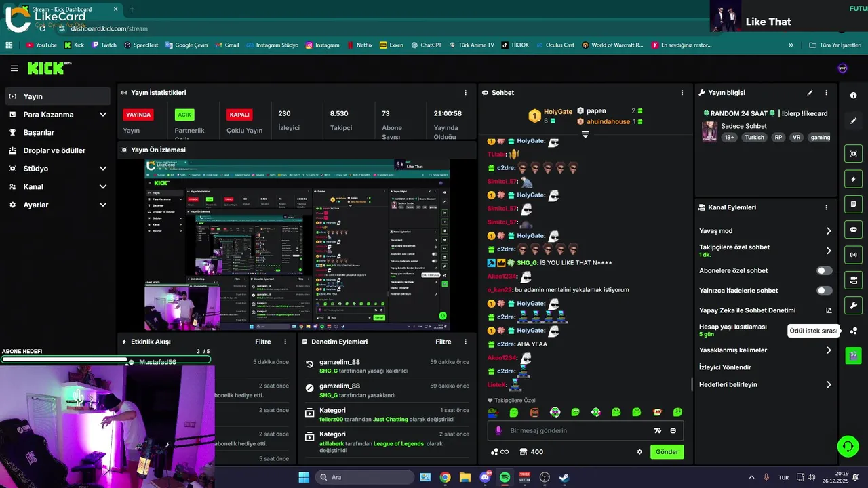868x488 pixels.
Task: Toggle the wrench icon in the right sidebar
Action: pyautogui.click(x=853, y=305)
